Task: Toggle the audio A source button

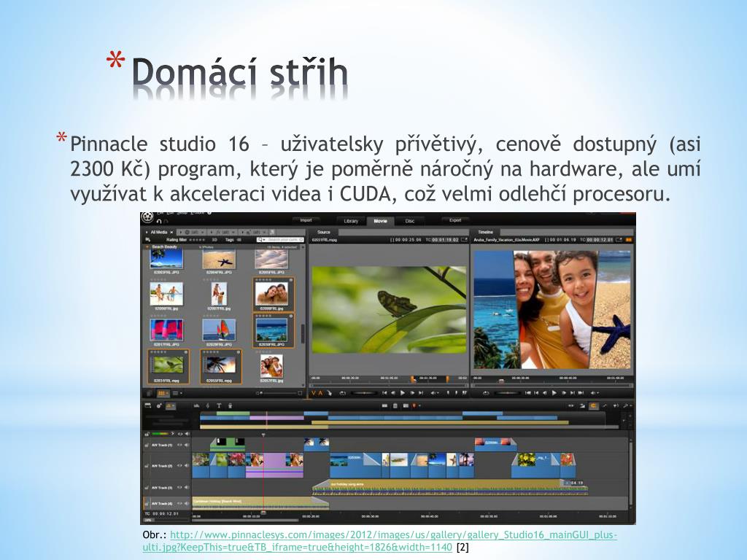Action: coord(321,393)
